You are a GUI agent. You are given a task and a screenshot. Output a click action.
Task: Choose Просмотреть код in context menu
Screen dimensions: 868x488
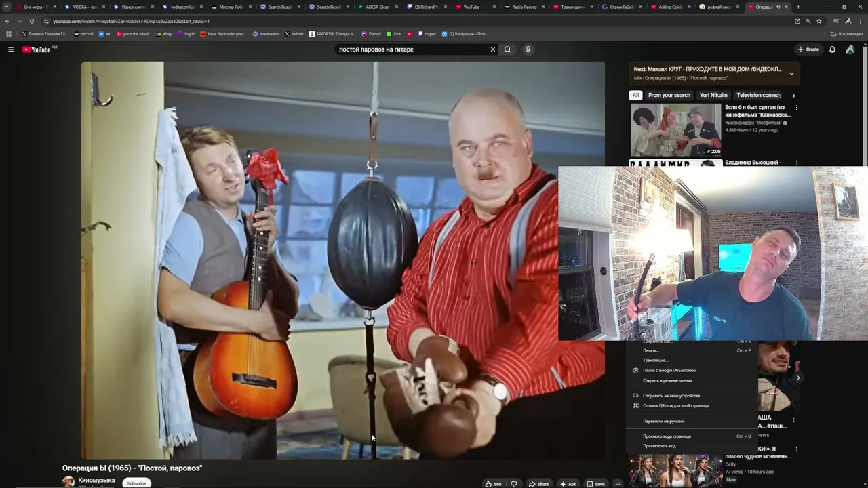pos(692,445)
